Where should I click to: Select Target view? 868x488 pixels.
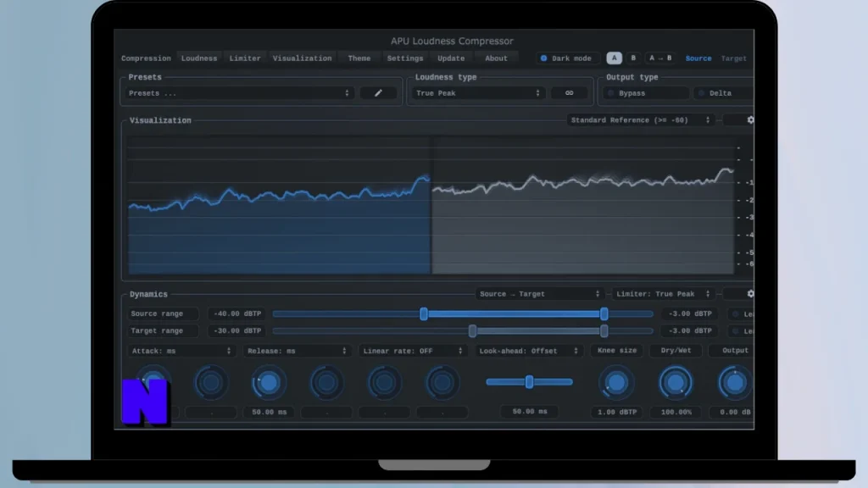pos(733,58)
